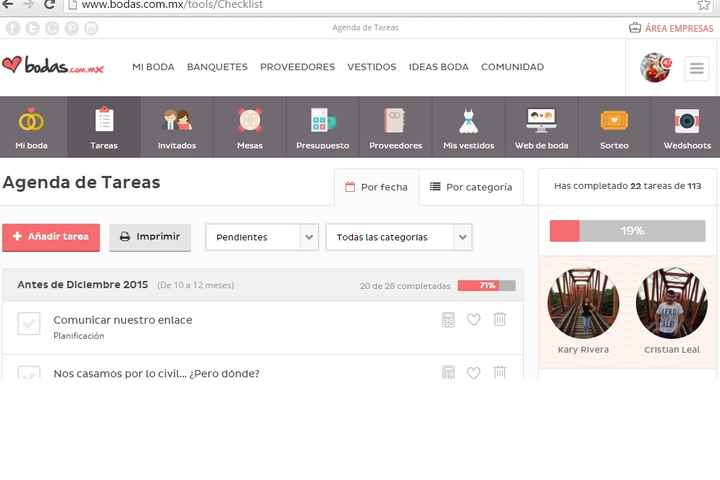Open the Sorteo ticket icon
This screenshot has width=720, height=480.
click(614, 121)
